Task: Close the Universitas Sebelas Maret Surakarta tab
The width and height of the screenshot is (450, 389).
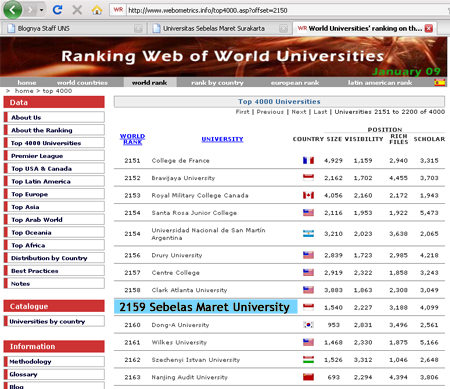Action: (283, 29)
